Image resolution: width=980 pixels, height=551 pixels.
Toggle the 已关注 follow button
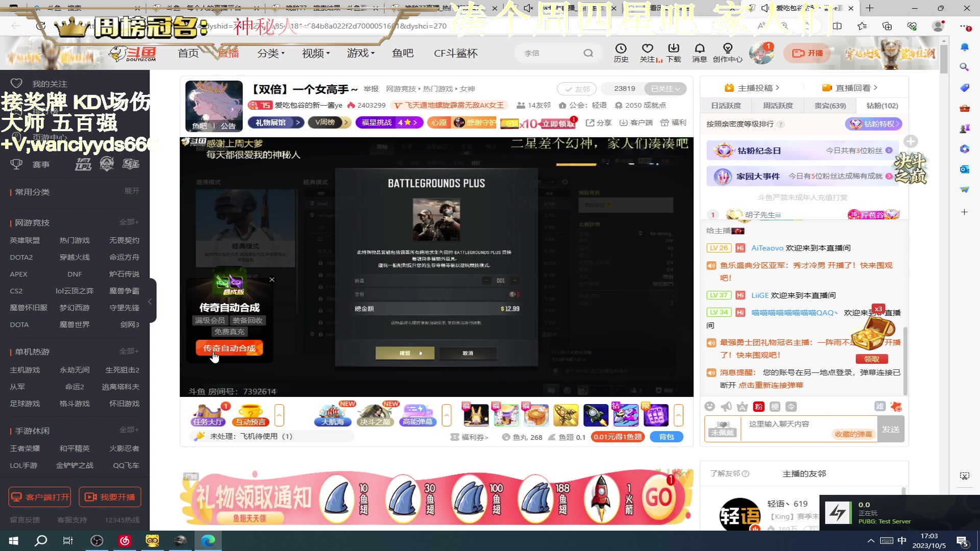click(665, 89)
